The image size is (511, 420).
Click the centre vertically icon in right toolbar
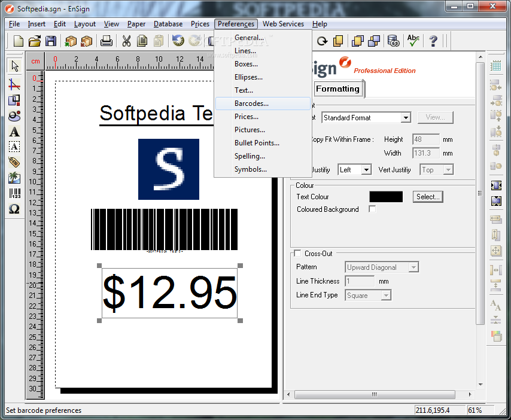pyautogui.click(x=496, y=201)
